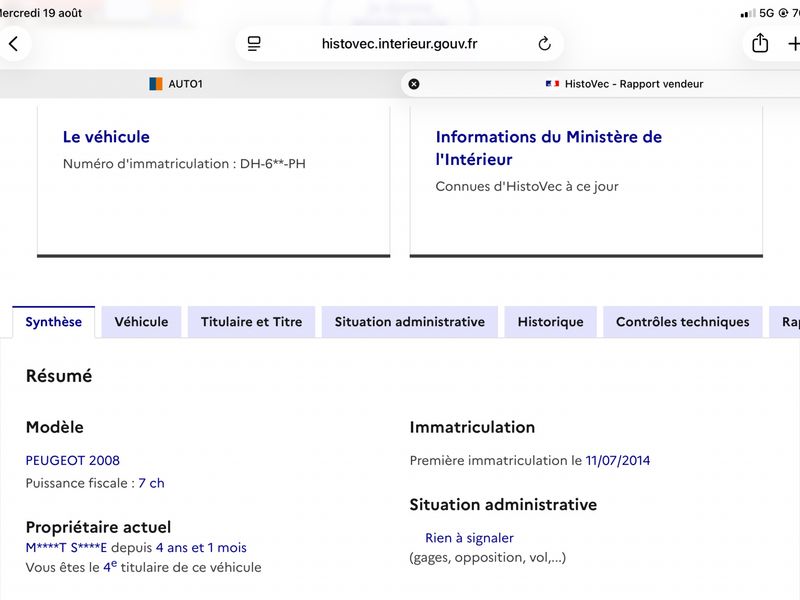The width and height of the screenshot is (800, 600).
Task: Click the registration number DH-6**-PH
Action: pos(273,164)
